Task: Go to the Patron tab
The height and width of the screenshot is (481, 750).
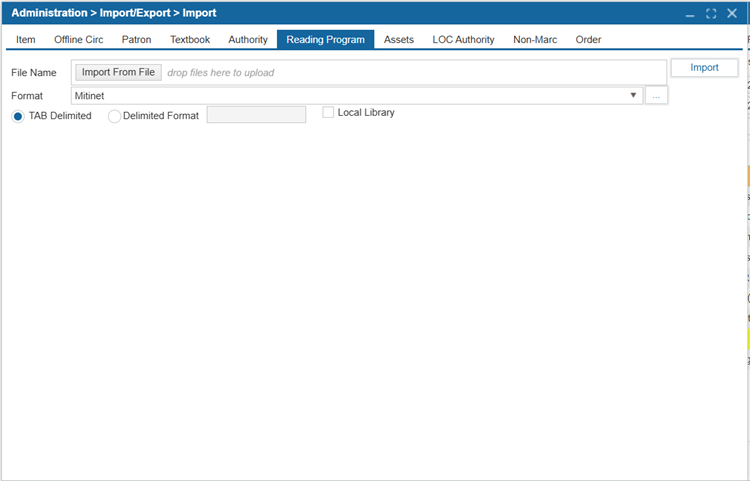Action: (x=137, y=40)
